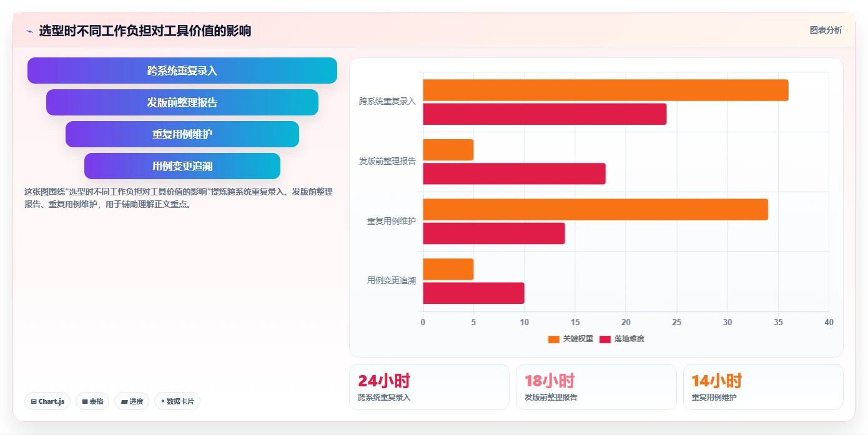Toggle the 关键权重 legend orange swatch
The width and height of the screenshot is (868, 435).
click(554, 339)
